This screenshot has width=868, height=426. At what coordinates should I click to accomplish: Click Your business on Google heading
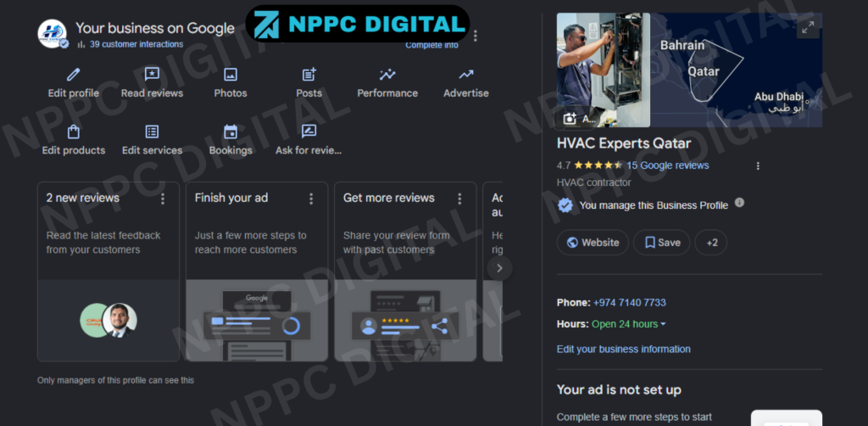155,28
